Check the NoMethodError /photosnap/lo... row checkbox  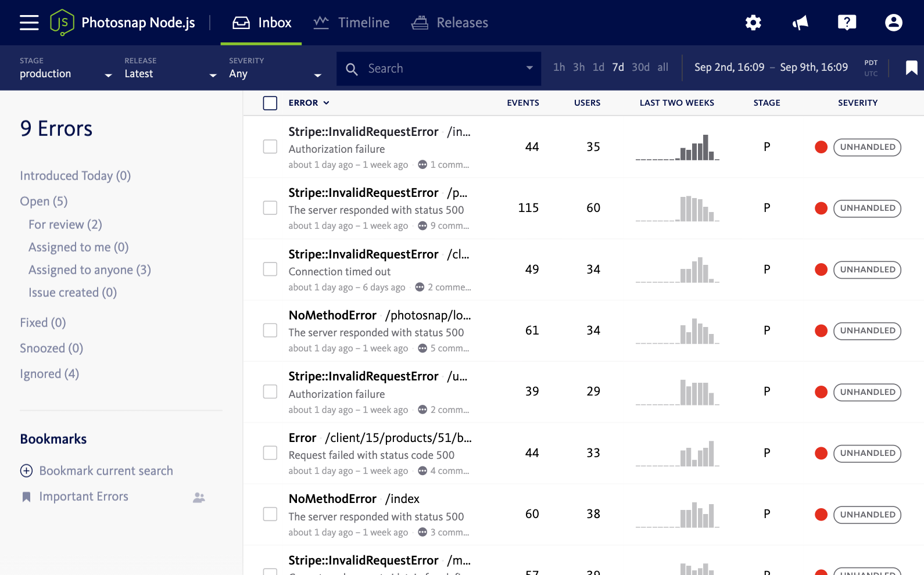(x=270, y=330)
